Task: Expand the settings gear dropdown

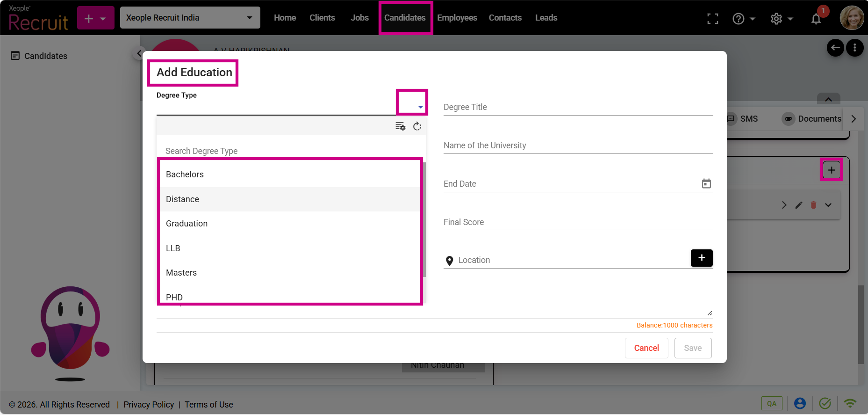Action: pos(782,19)
